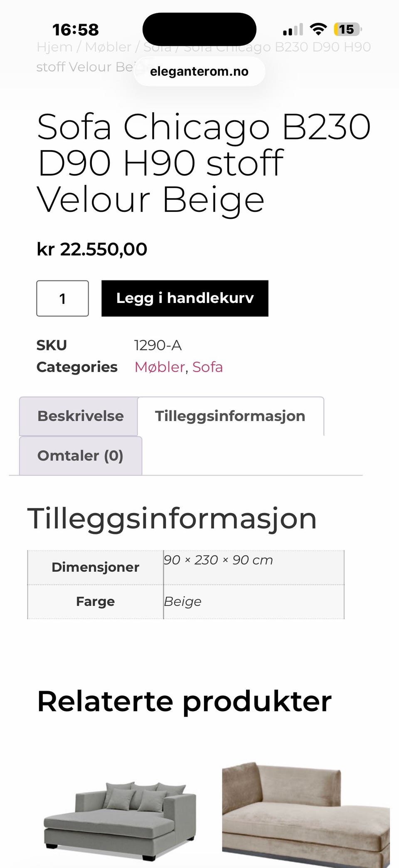
Task: Open the Møbler category link
Action: coord(159,367)
